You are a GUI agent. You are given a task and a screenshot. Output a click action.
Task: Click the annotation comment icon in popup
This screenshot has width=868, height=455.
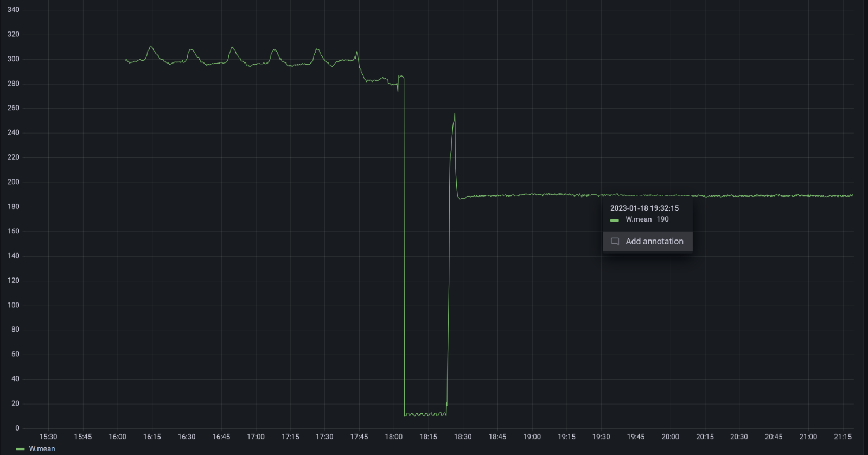(615, 242)
